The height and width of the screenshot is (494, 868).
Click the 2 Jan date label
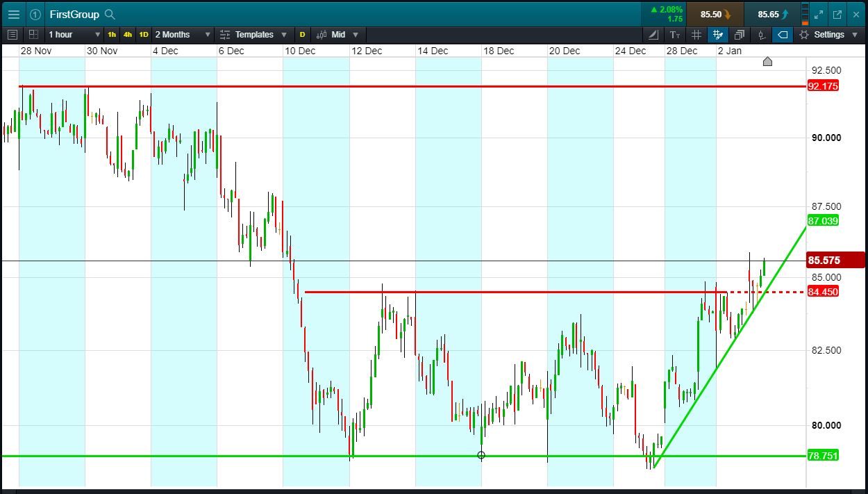729,51
